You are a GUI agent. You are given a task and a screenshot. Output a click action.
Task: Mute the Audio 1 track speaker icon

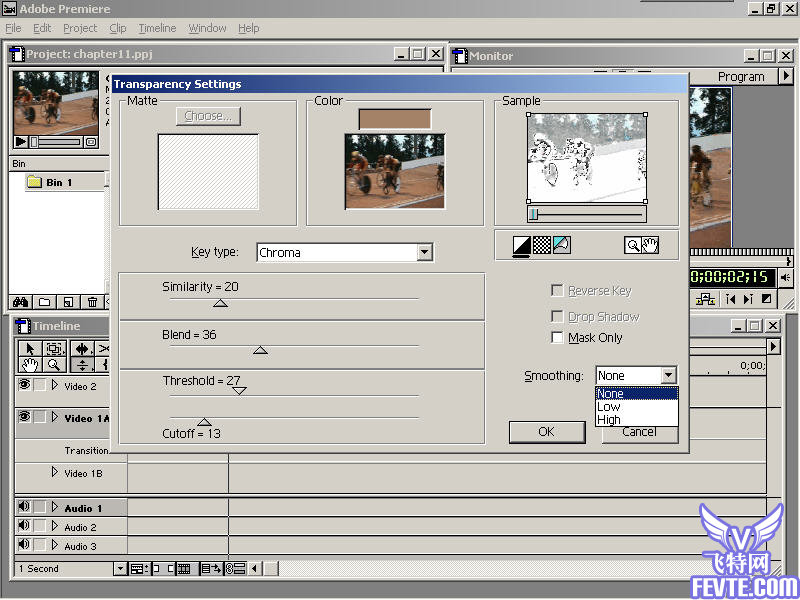tap(23, 507)
